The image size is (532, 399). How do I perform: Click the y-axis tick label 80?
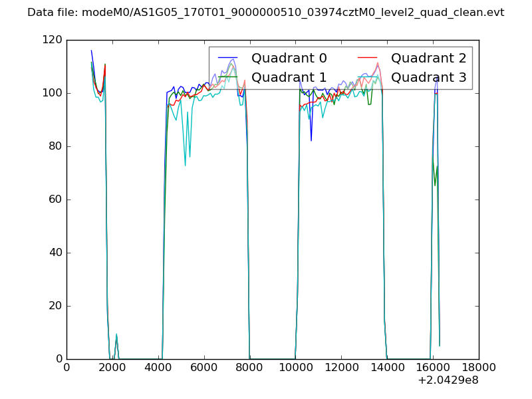57,146
